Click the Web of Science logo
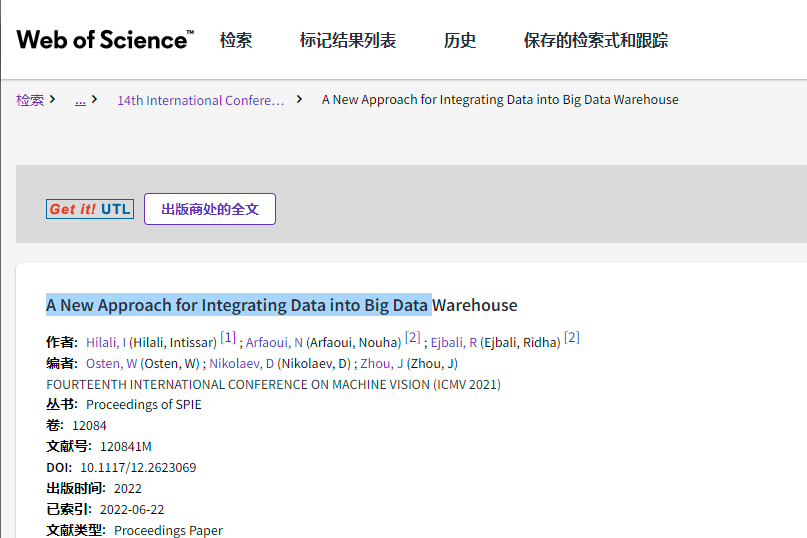The image size is (807, 538). coord(105,40)
